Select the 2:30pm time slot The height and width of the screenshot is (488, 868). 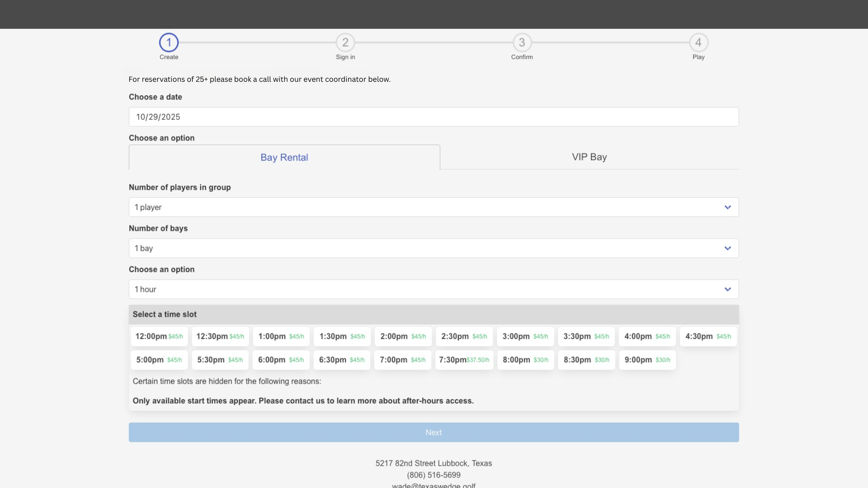coord(464,336)
